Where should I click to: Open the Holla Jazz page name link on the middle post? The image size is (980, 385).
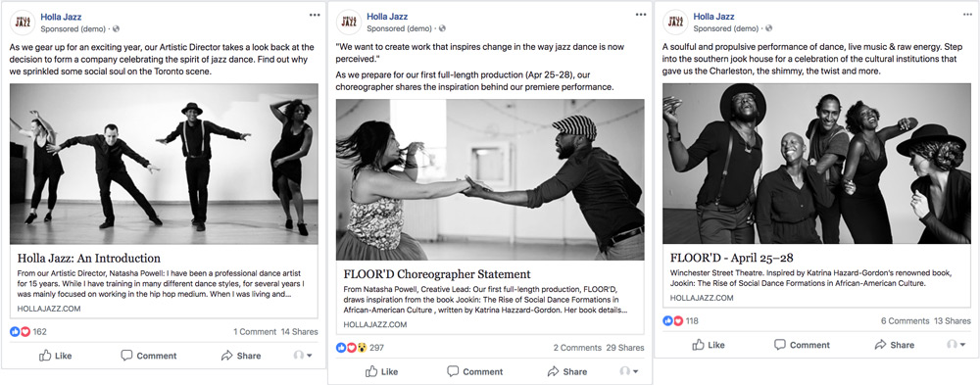pyautogui.click(x=389, y=17)
